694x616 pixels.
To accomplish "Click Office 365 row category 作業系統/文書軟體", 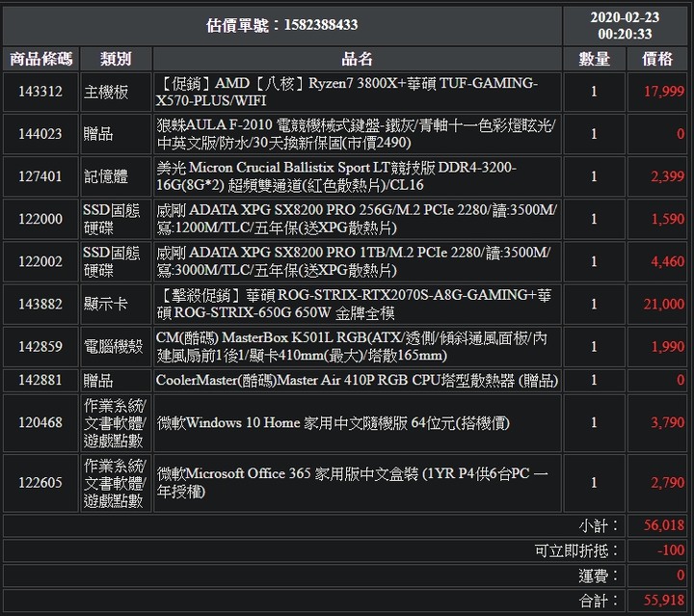I will pyautogui.click(x=114, y=483).
